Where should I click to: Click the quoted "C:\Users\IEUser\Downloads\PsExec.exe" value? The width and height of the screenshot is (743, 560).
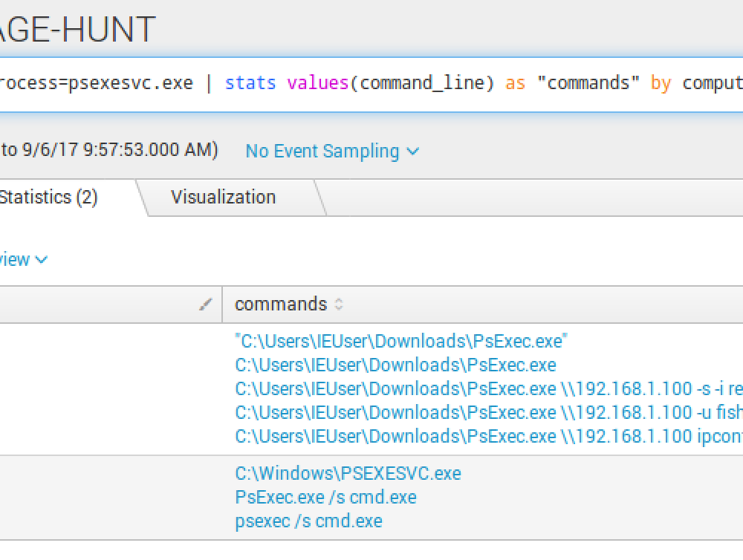point(401,342)
